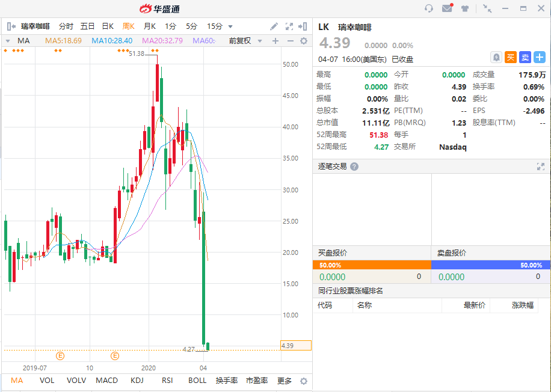Open MA indicator settings gear
The image size is (551, 392).
[304, 41]
